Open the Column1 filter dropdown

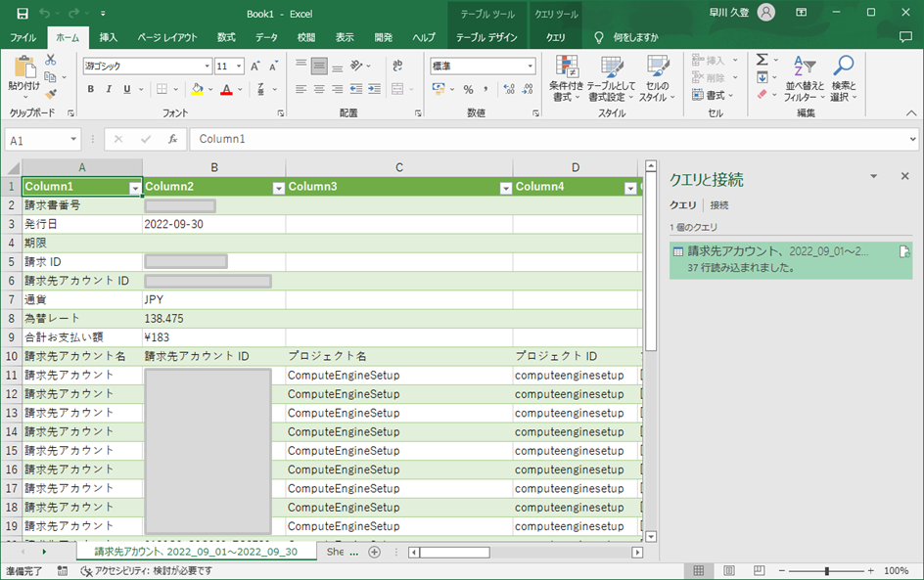[135, 188]
